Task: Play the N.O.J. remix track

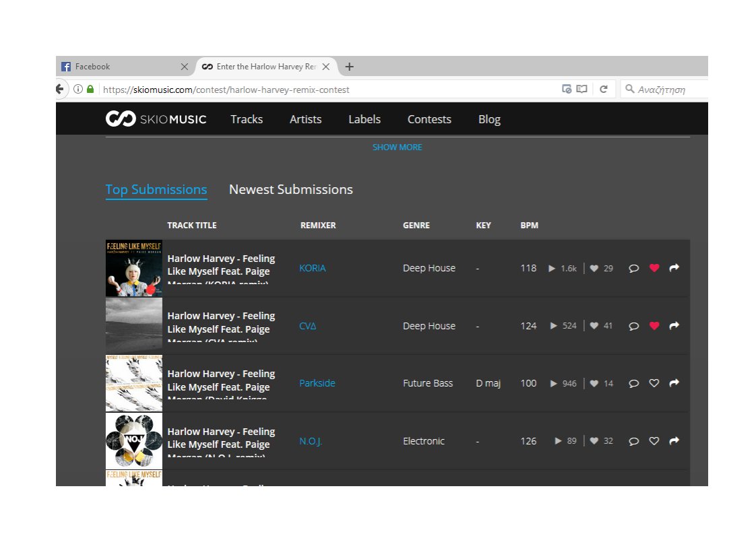Action: [x=559, y=441]
